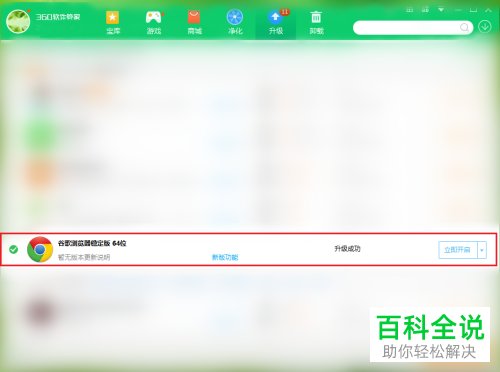Viewport: 500px width, 372px height.
Task: Open the 游戏 games tab
Action: [154, 22]
